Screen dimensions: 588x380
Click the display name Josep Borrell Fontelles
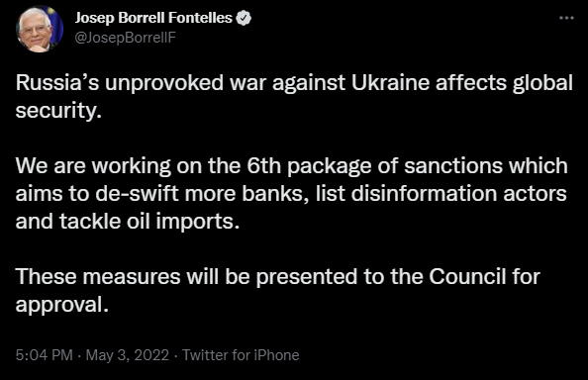(153, 18)
